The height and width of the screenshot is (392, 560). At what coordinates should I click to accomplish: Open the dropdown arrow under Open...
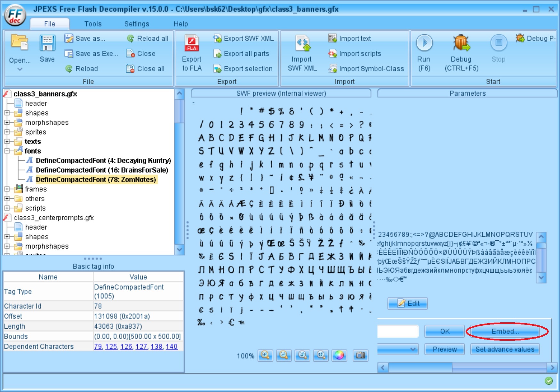point(20,69)
